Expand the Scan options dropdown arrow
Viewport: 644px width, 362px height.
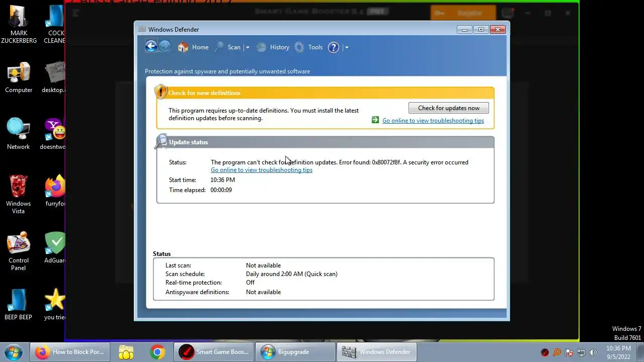(x=247, y=47)
